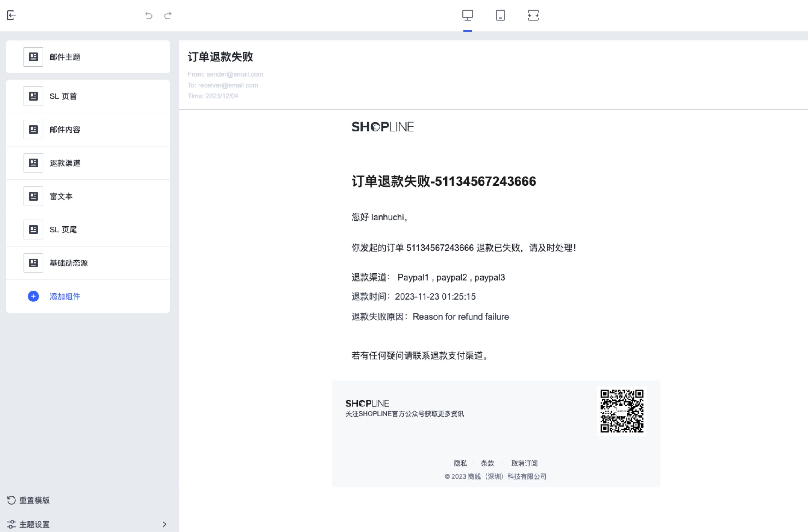Switch to mobile device preview icon
The width and height of the screenshot is (808, 532).
(x=500, y=15)
